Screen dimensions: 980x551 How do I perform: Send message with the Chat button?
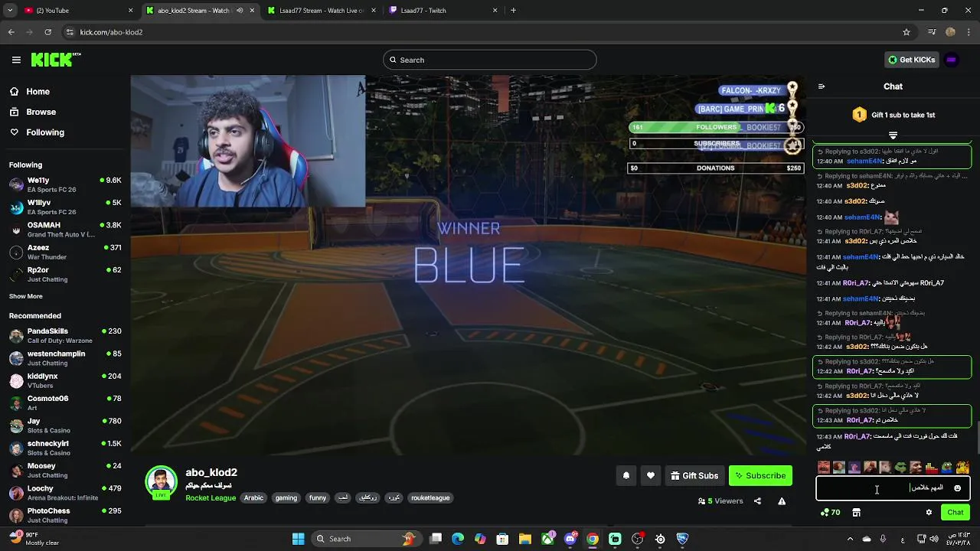click(x=955, y=513)
